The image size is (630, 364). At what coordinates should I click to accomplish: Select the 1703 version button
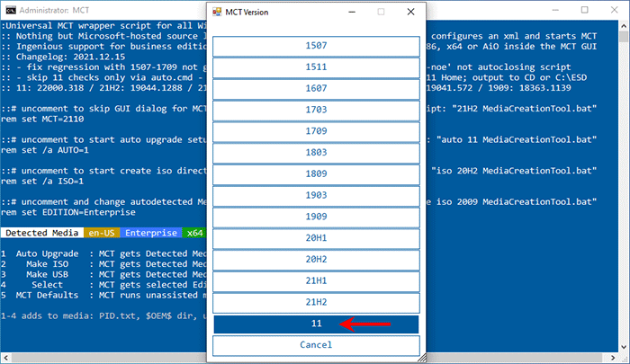coord(316,110)
